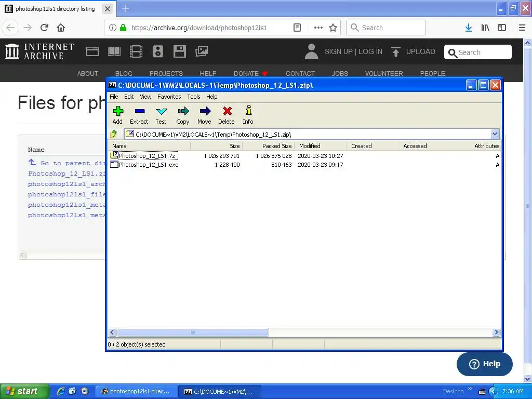Image resolution: width=532 pixels, height=399 pixels.
Task: Click 7-Zip scrollbar right arrow
Action: (x=496, y=332)
